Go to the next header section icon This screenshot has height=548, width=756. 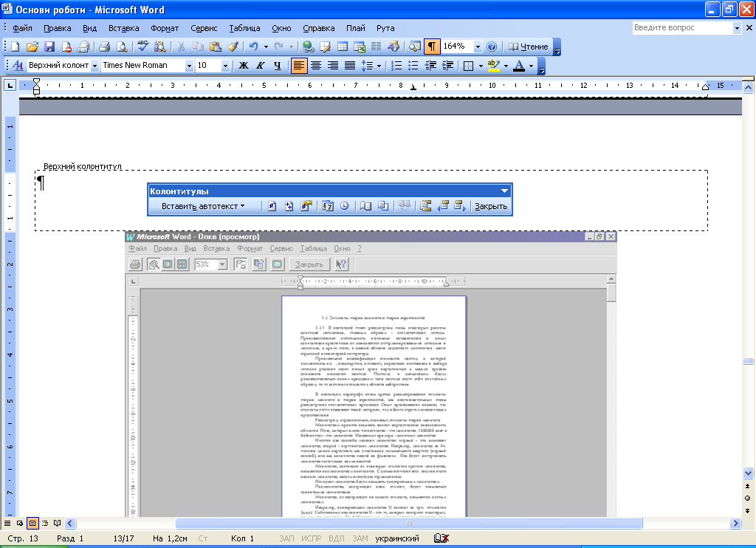459,207
